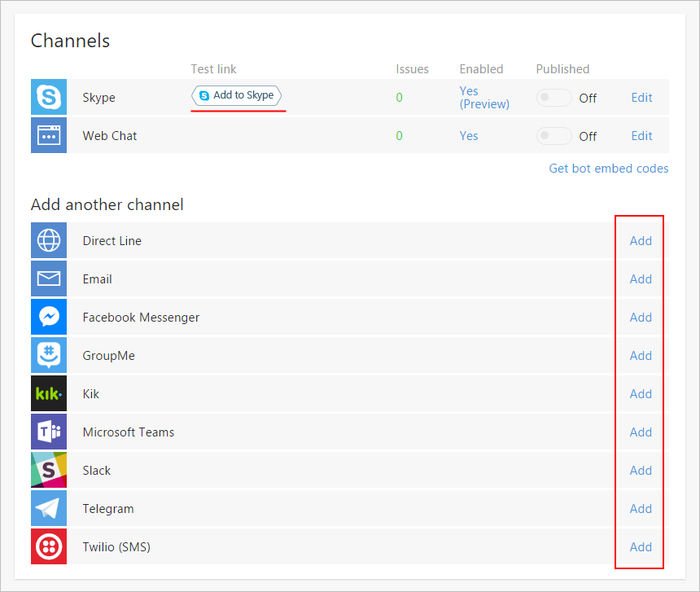This screenshot has width=700, height=592.
Task: Click the Facebook Messenger label
Action: coord(141,317)
